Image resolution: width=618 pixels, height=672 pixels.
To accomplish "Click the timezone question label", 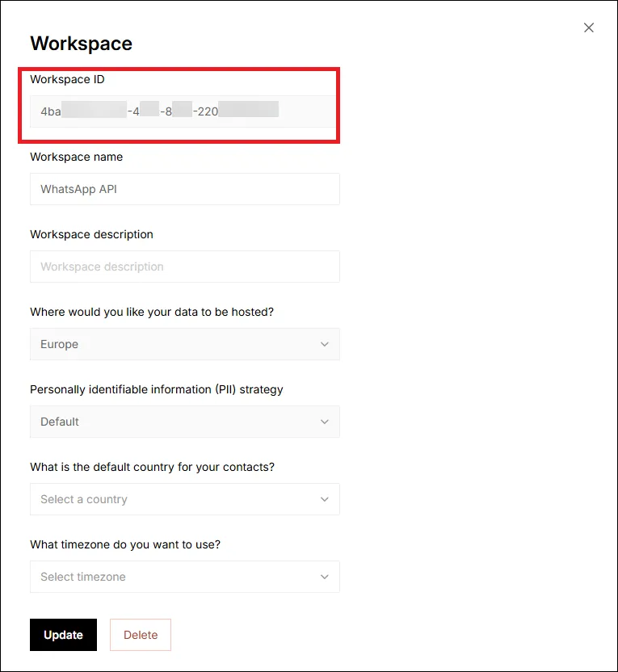I will tap(125, 544).
